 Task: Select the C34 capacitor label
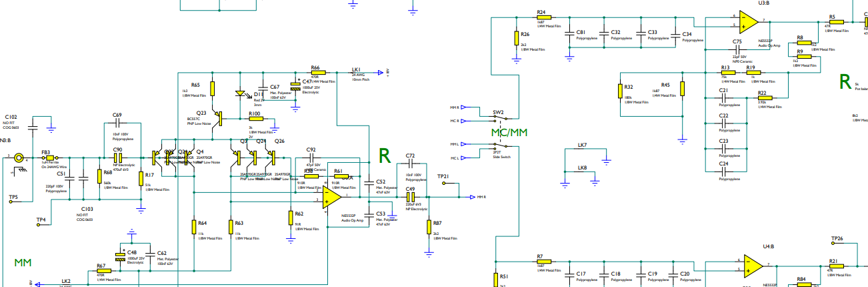click(687, 34)
